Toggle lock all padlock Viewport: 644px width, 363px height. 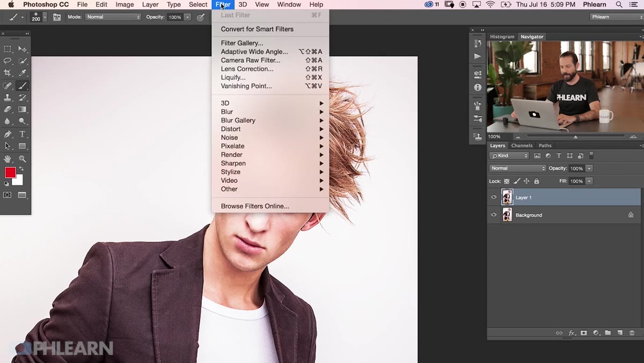click(x=536, y=181)
